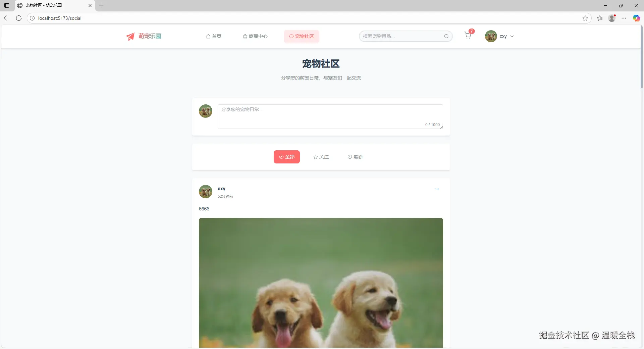Focus the 分享您的宠物日常 post textarea

(x=330, y=116)
